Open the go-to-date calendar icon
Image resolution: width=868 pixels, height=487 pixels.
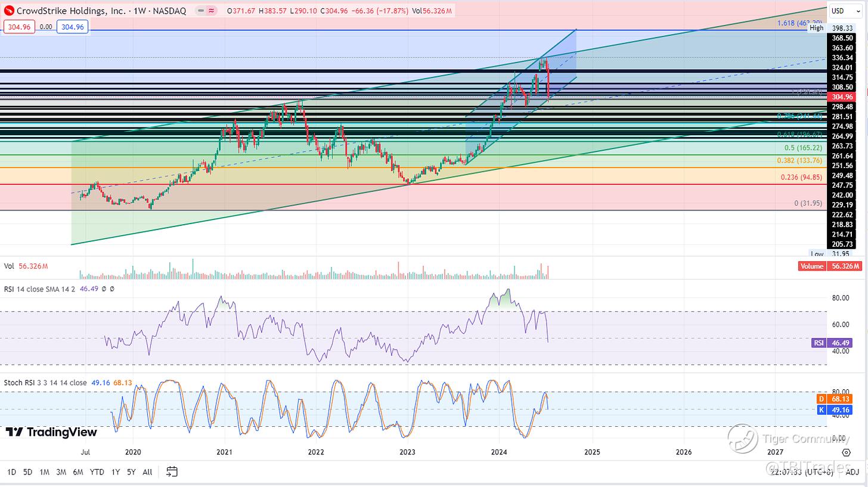click(x=172, y=472)
